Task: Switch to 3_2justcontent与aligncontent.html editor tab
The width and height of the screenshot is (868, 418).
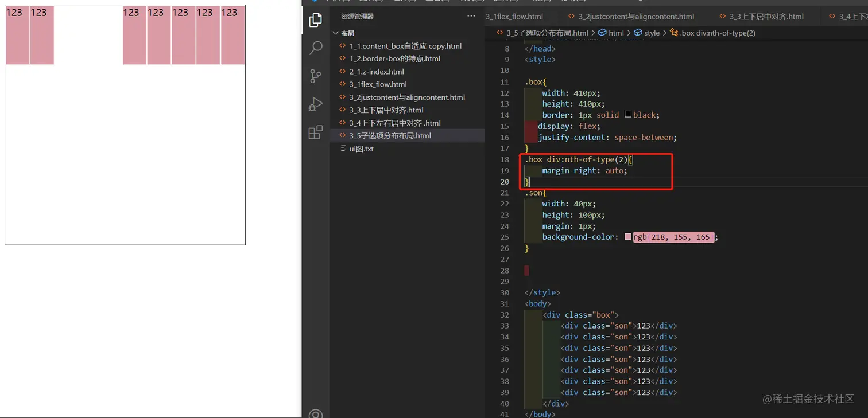Action: click(636, 17)
